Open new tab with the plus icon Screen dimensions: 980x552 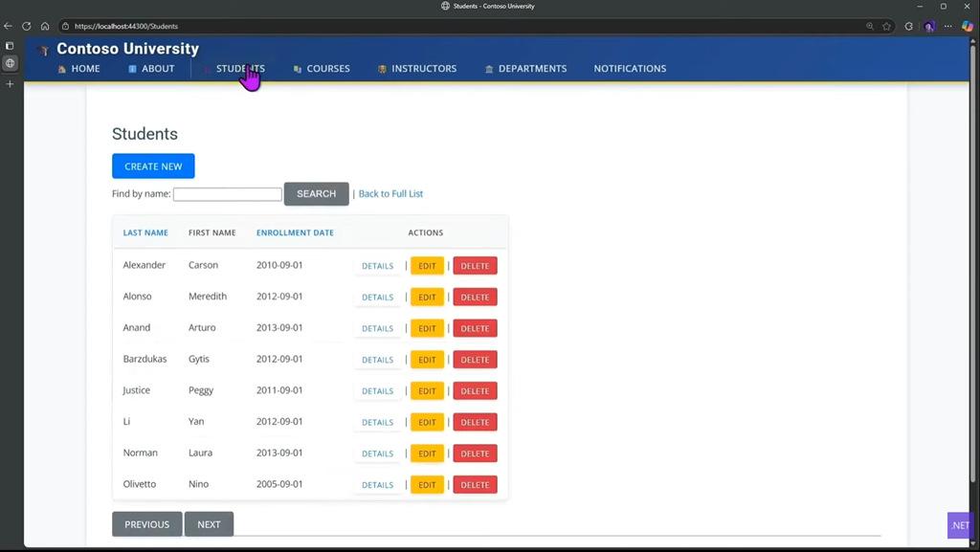(x=10, y=84)
